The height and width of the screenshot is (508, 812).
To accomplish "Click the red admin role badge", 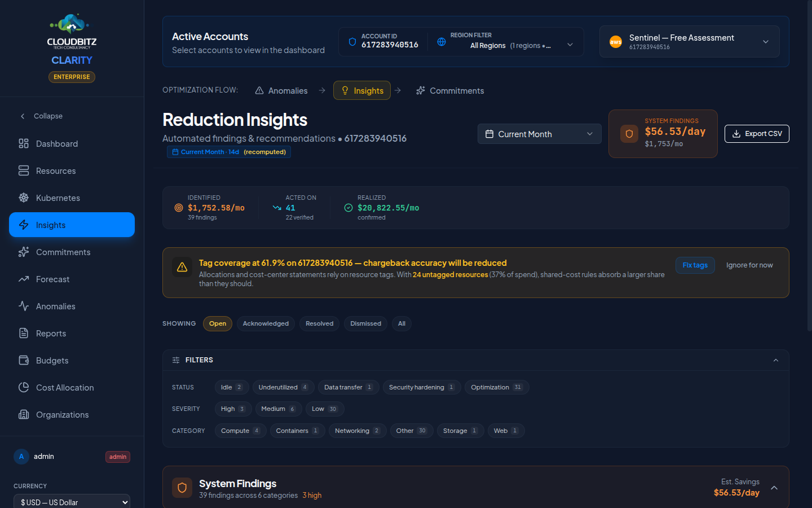I will pos(118,457).
